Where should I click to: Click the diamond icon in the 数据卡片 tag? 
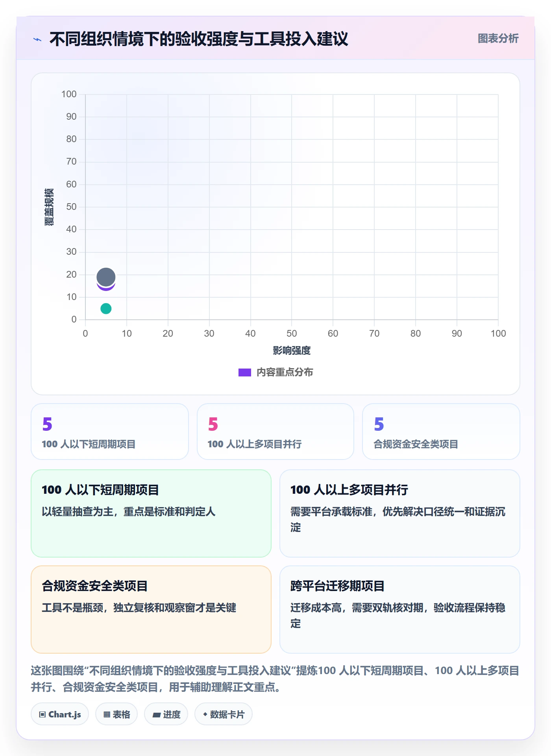(205, 714)
